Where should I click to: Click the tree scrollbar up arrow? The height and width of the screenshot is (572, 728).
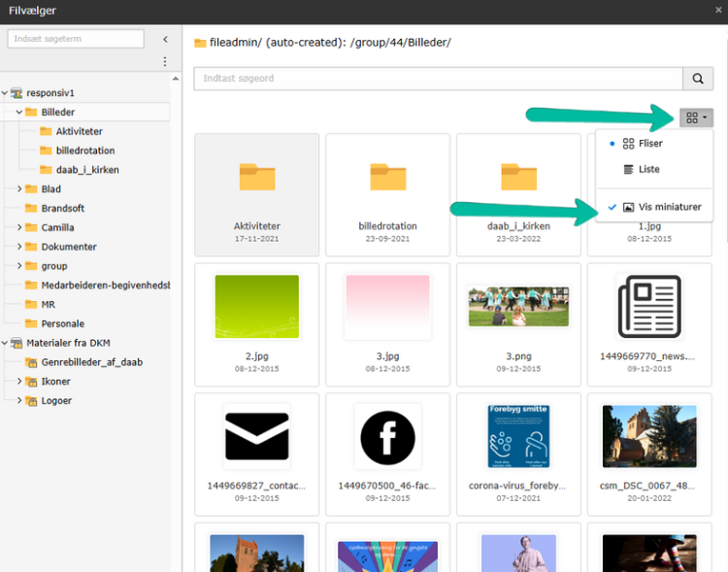176,79
